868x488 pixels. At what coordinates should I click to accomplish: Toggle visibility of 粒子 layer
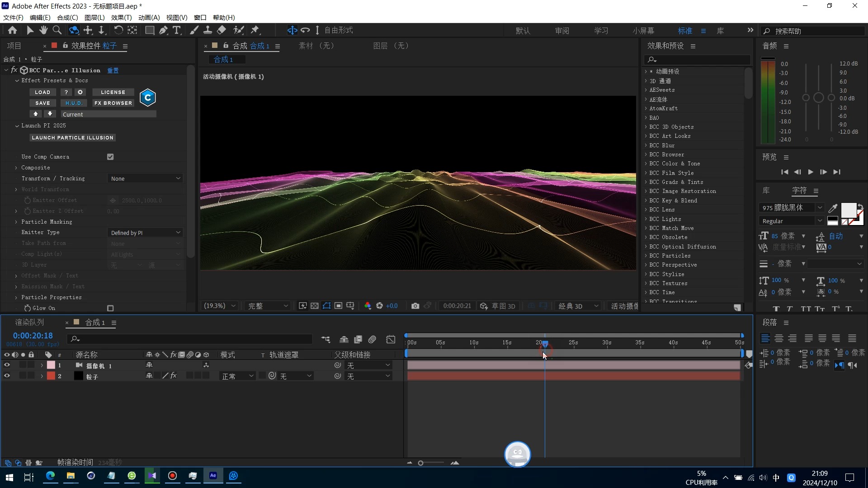7,376
